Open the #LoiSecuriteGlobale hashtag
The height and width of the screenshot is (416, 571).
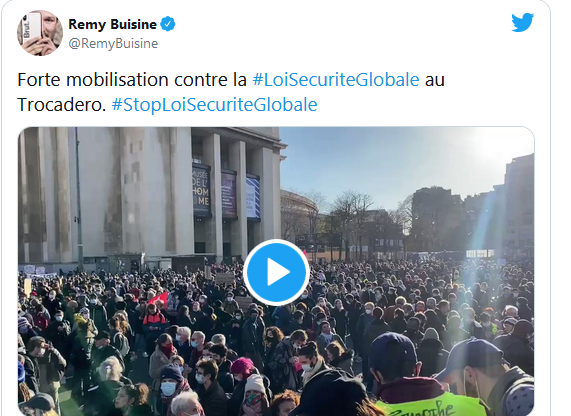point(336,79)
